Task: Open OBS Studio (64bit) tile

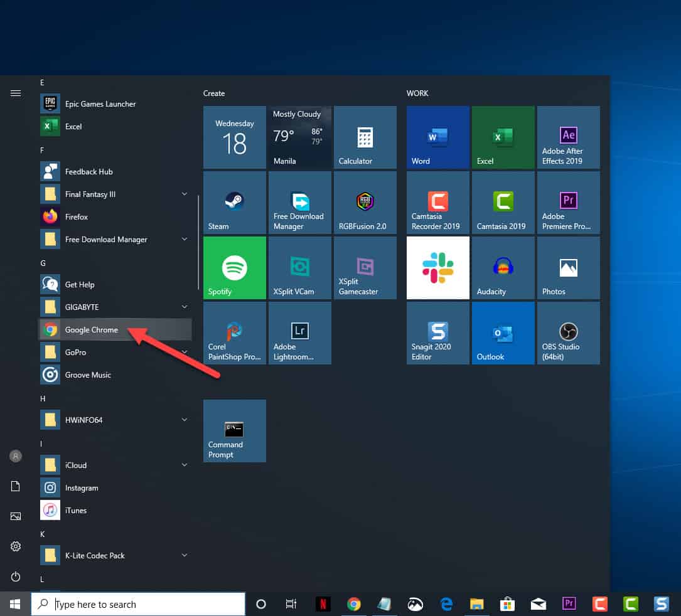Action: tap(569, 333)
